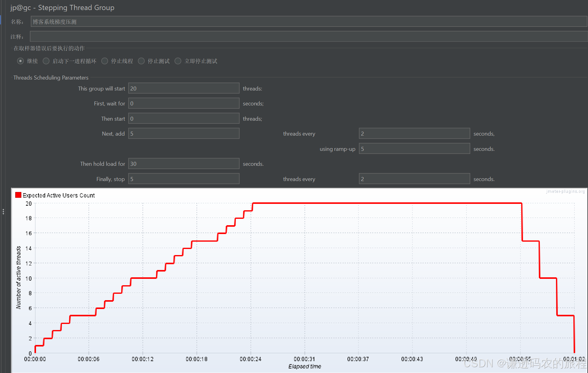Click the 注释 comment input field
This screenshot has width=588, height=373.
point(308,37)
